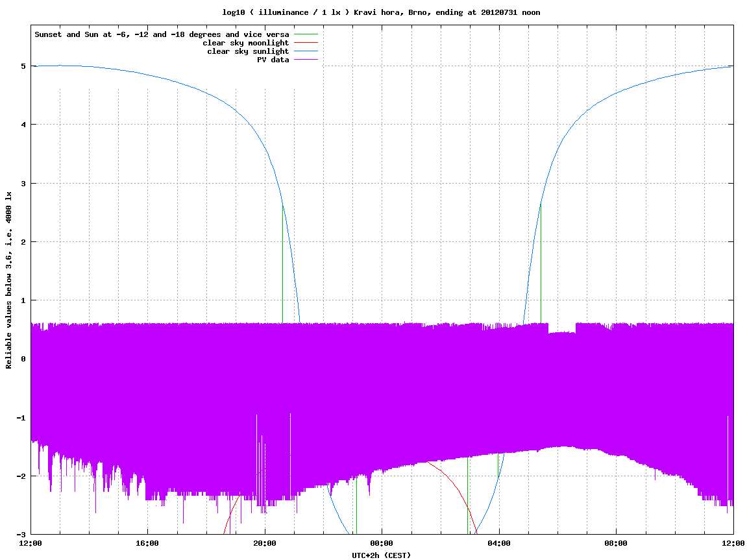Viewport: 747px width, 560px height.
Task: Select the legend entry for Sunset and Sun degrees
Action: point(162,34)
